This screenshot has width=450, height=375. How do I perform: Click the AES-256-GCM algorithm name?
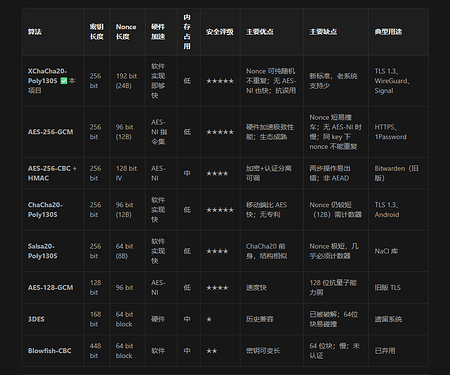(x=50, y=132)
